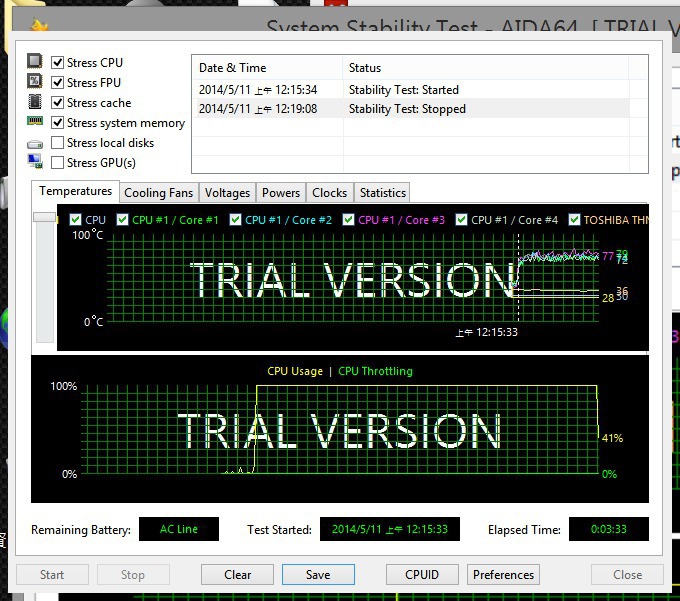
Task: Click the monitor icon beside Stress GPU(s)
Action: (x=35, y=161)
